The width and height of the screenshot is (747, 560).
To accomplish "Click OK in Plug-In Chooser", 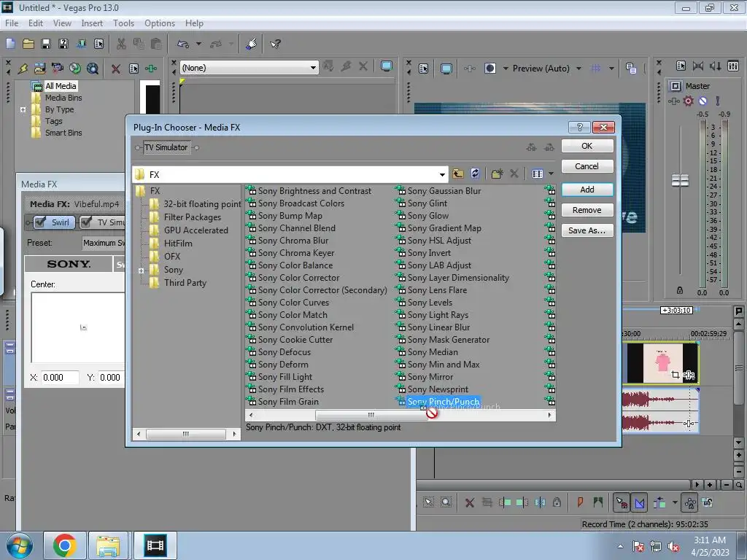I will (x=587, y=146).
